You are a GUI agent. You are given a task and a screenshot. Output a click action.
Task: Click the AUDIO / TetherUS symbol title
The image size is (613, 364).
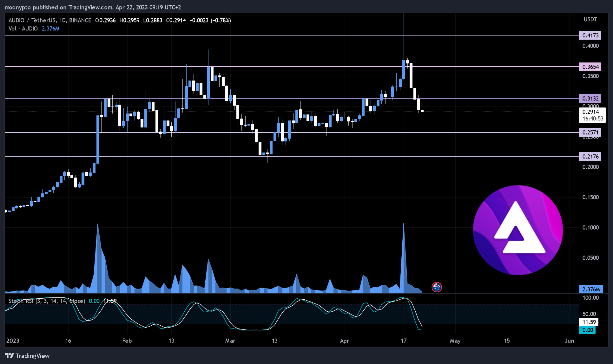[49, 20]
